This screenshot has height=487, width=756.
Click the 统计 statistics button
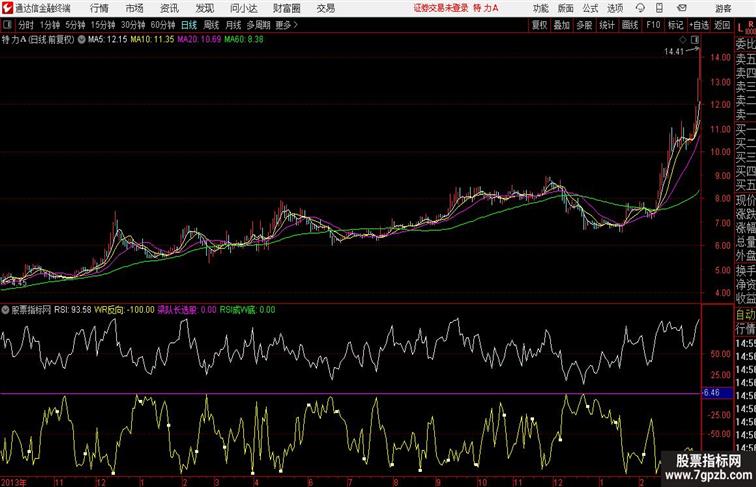[x=607, y=25]
